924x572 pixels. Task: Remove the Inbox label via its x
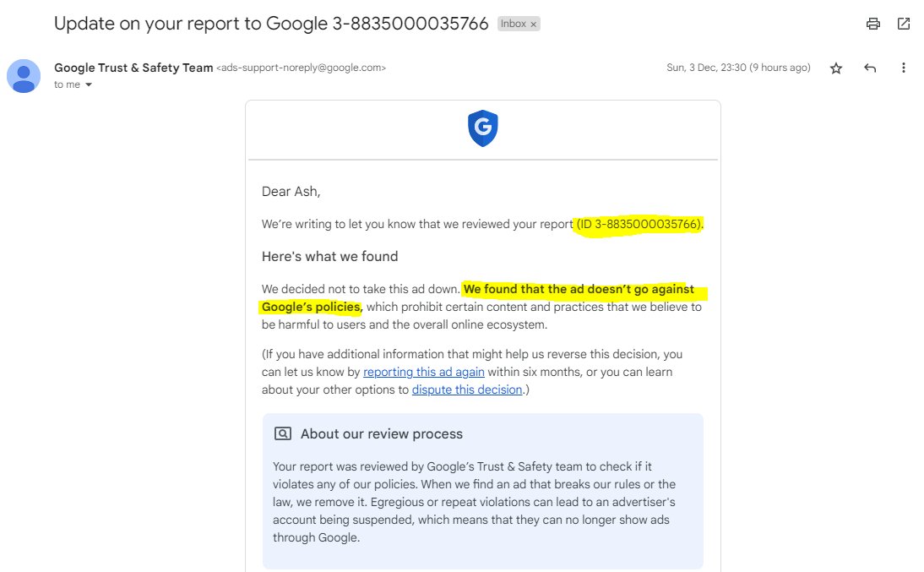click(533, 25)
